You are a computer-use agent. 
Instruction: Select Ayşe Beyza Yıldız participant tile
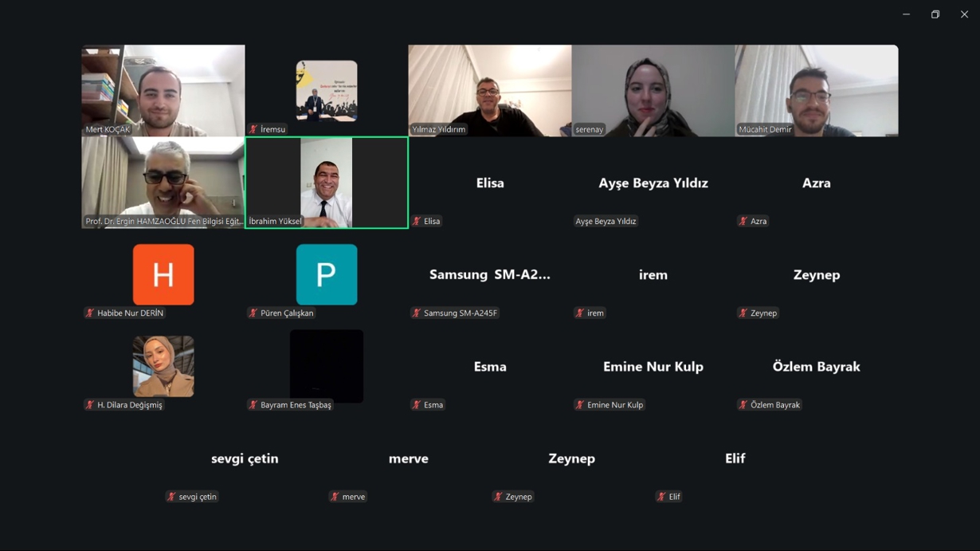pyautogui.click(x=653, y=183)
